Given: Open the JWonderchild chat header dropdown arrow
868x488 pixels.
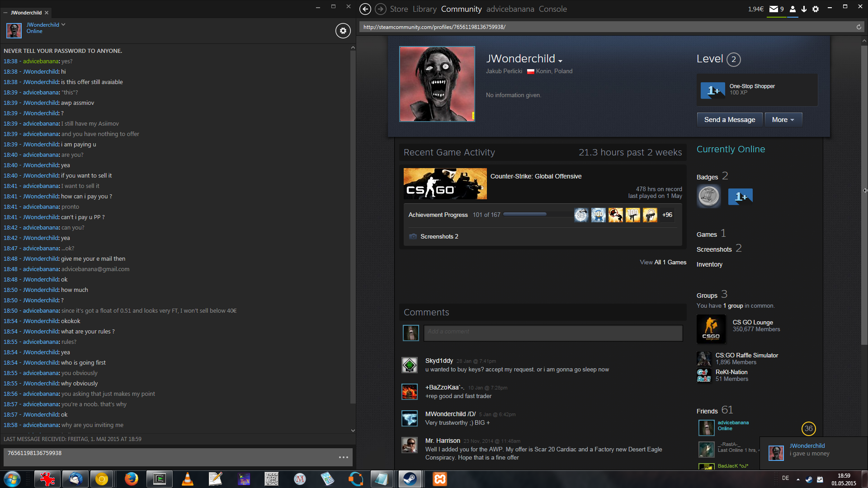Looking at the screenshot, I should point(63,24).
